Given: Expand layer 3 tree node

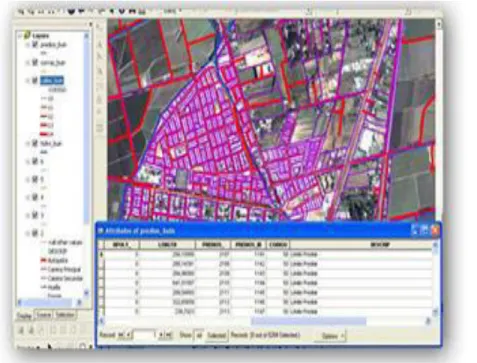Looking at the screenshot, I should click(x=28, y=215).
